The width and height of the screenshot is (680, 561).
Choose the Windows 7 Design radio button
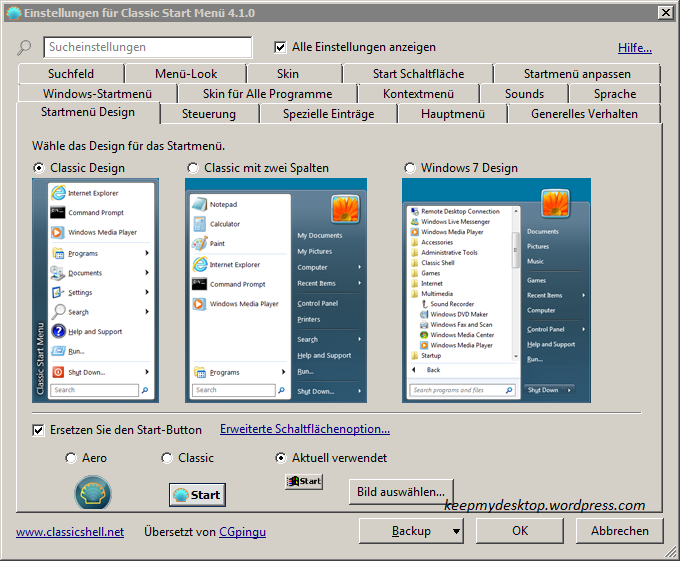click(410, 168)
